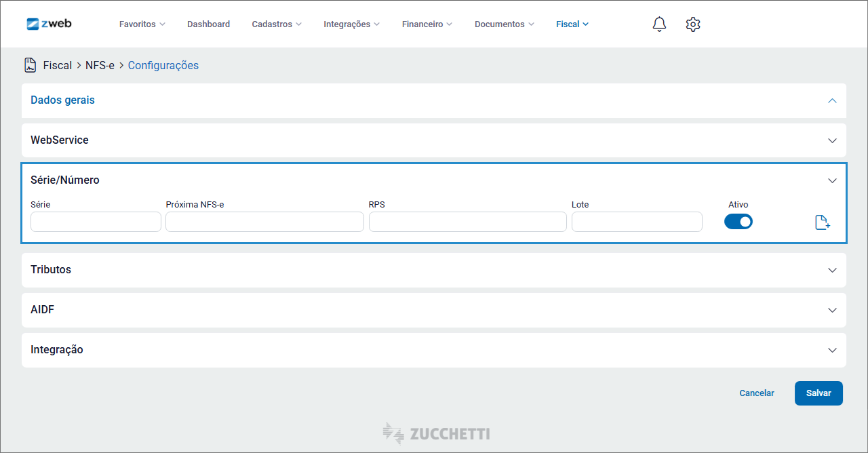
Task: Click the zweb logo
Action: (x=49, y=24)
